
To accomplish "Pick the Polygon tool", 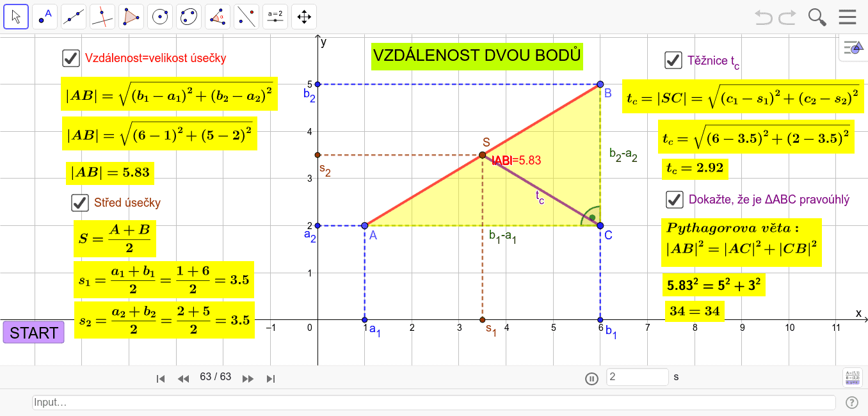I will click(x=131, y=17).
